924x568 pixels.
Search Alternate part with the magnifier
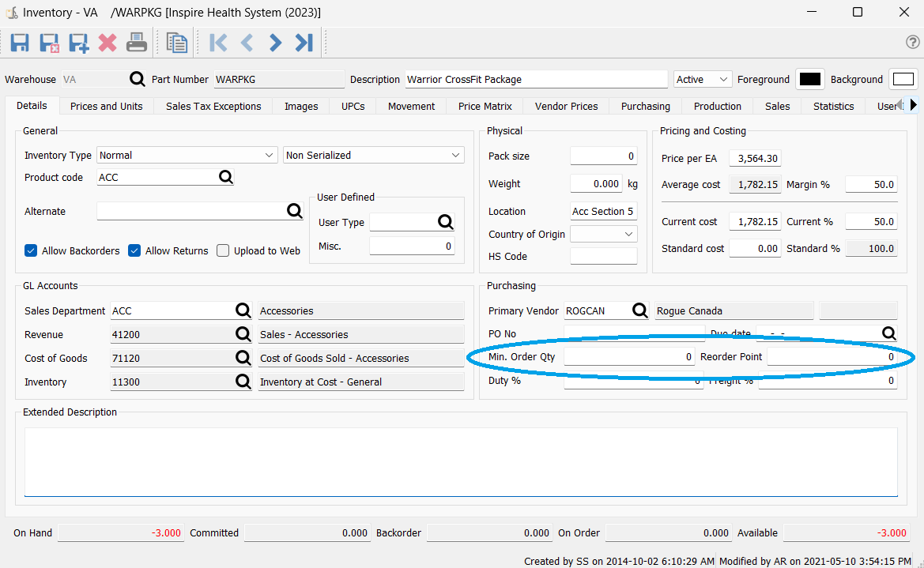[x=295, y=211]
